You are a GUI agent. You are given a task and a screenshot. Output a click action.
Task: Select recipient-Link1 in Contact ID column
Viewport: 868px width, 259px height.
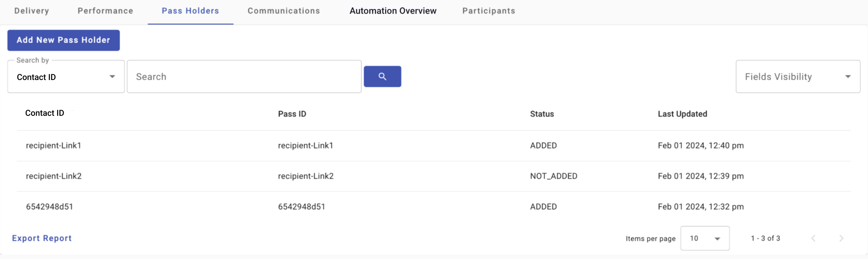pyautogui.click(x=54, y=145)
